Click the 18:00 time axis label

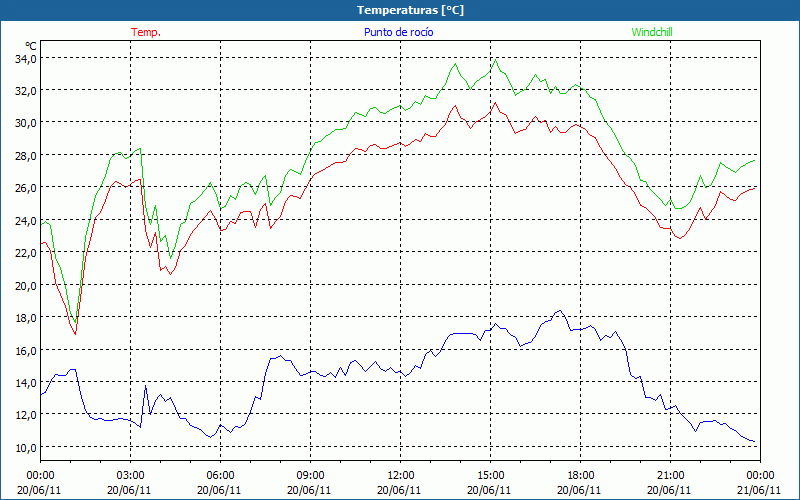pyautogui.click(x=580, y=475)
